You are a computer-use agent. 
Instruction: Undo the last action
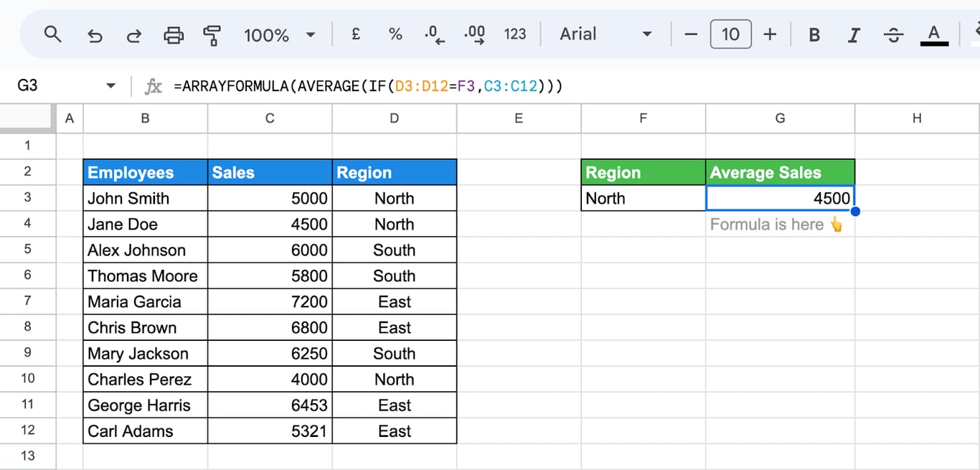click(95, 34)
